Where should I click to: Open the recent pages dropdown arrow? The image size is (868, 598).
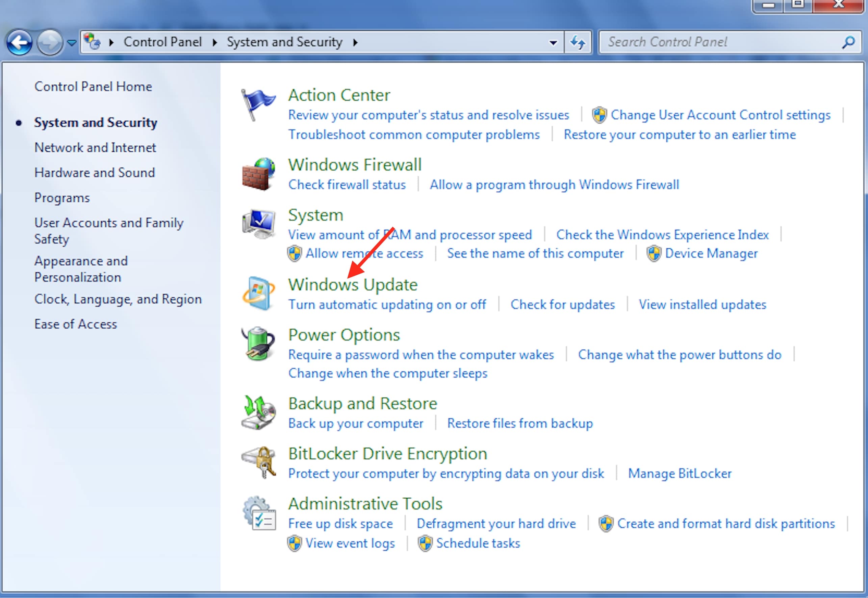coord(72,43)
